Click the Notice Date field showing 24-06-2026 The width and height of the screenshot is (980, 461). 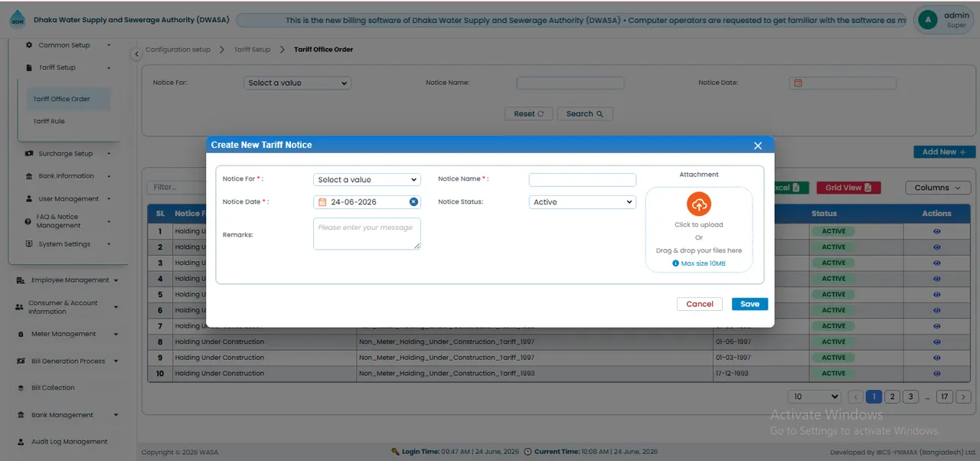tap(367, 202)
